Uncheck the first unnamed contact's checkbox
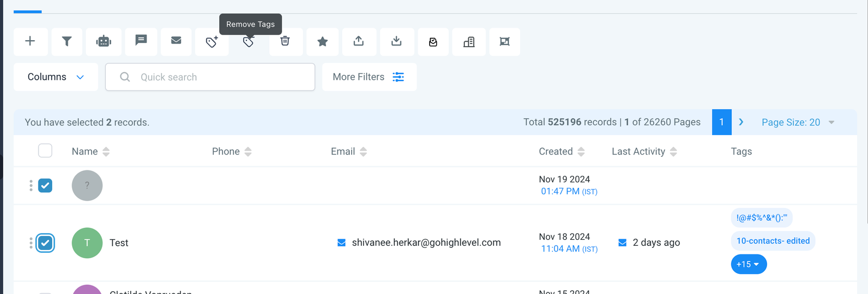Viewport: 868px width, 294px height. [45, 186]
